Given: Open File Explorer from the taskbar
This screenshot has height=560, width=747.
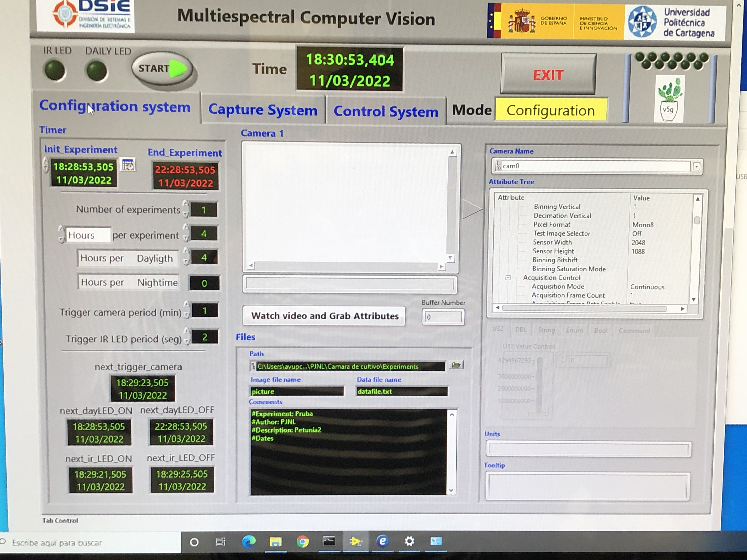Looking at the screenshot, I should click(275, 542).
